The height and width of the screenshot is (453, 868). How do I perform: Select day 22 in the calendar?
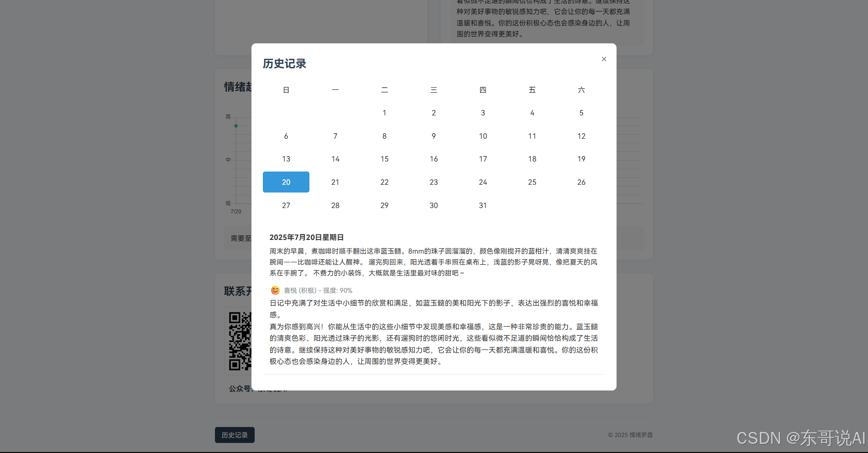[x=384, y=182]
